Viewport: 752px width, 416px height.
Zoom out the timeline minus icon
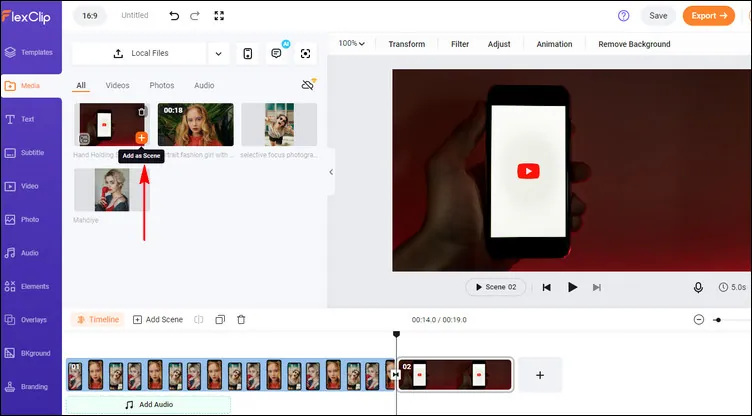(x=699, y=320)
